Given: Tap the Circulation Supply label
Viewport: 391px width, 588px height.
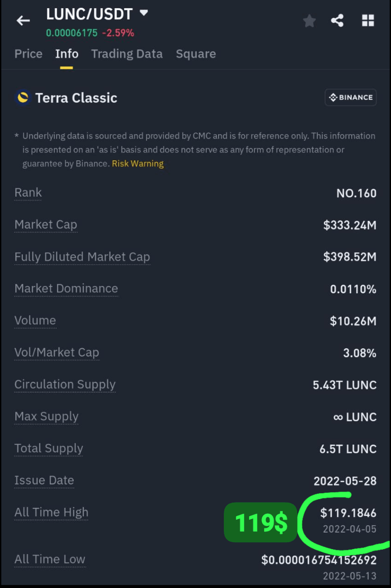Looking at the screenshot, I should pyautogui.click(x=65, y=384).
